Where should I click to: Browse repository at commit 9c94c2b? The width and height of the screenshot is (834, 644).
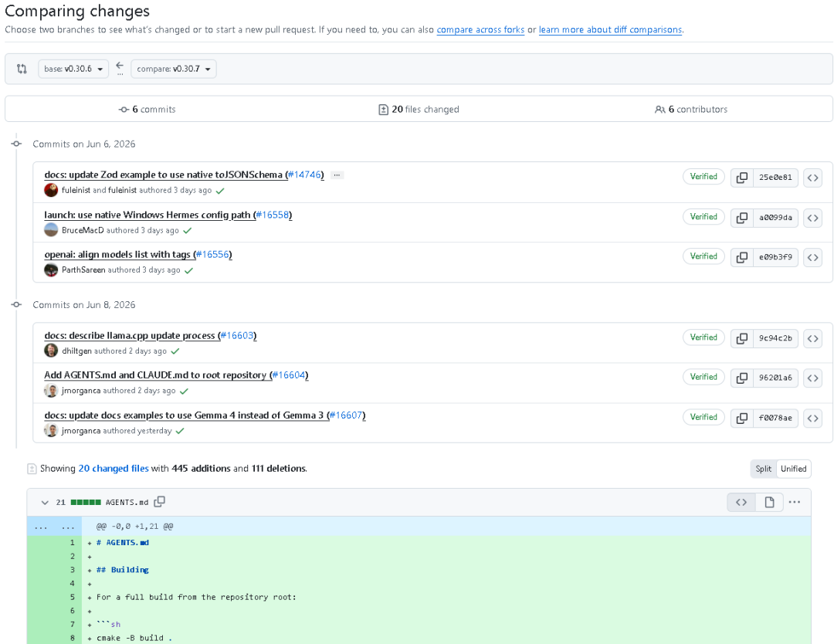[812, 338]
